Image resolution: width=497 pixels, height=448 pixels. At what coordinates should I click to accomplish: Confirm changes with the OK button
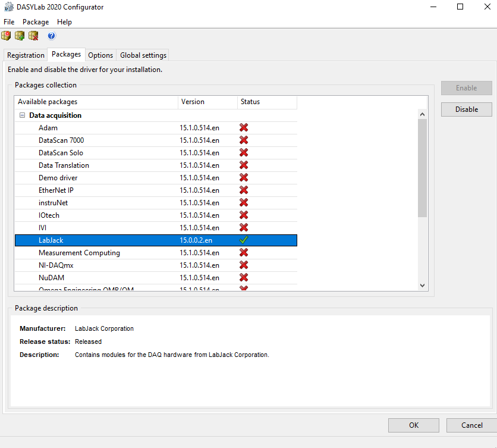pos(413,425)
